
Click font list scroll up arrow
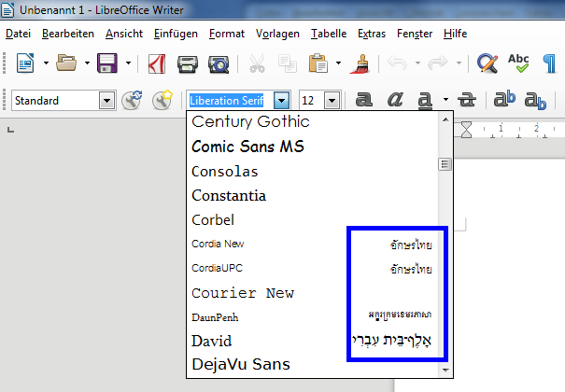[445, 119]
